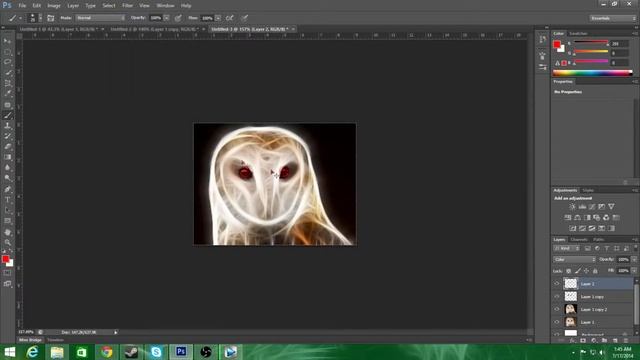Open Flow slider arrow in options bar
This screenshot has height=360, width=640.
tap(218, 18)
